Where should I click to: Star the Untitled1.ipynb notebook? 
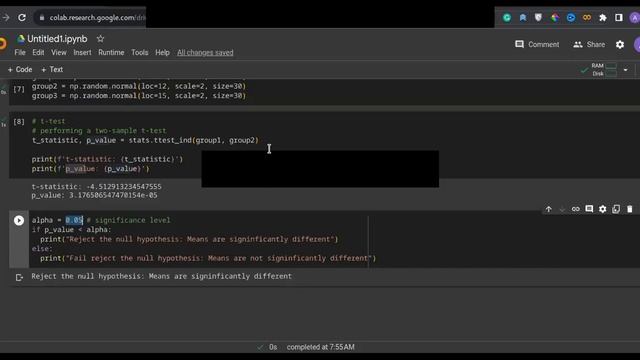100,39
